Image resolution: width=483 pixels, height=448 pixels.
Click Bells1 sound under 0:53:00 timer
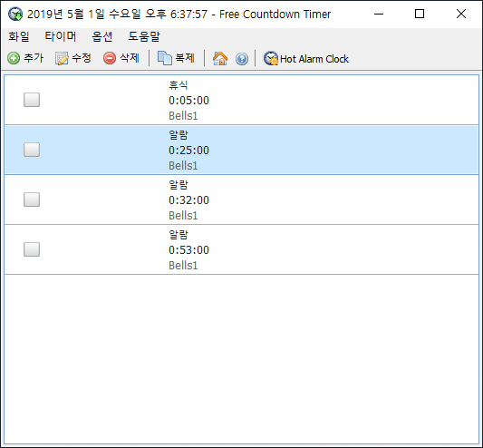click(x=183, y=266)
